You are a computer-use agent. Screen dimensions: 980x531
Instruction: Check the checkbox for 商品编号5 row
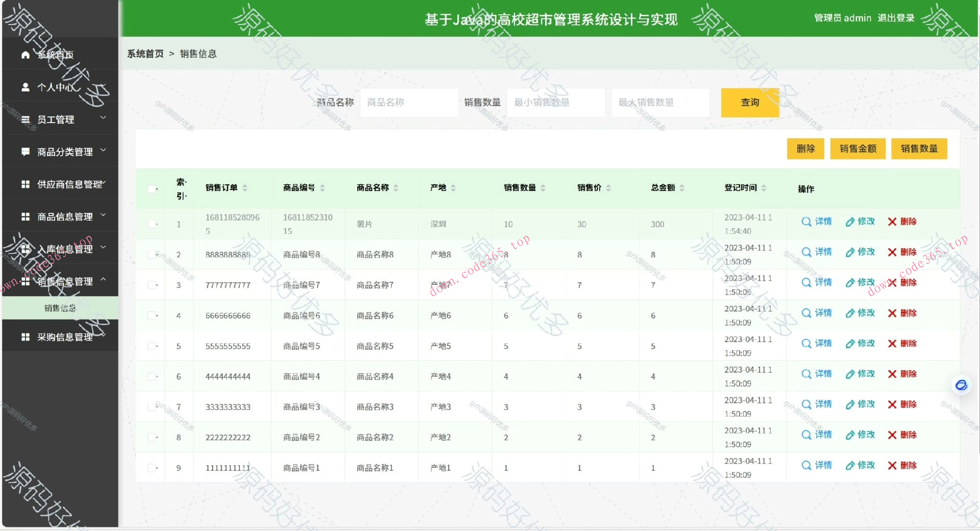(x=151, y=346)
